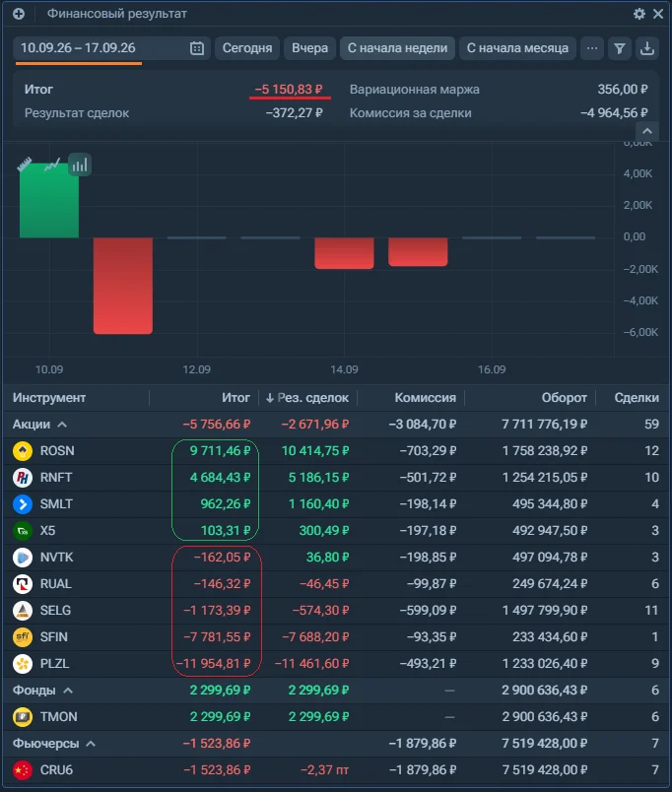The width and height of the screenshot is (672, 792).
Task: Collapse the Акции group
Action: click(62, 425)
